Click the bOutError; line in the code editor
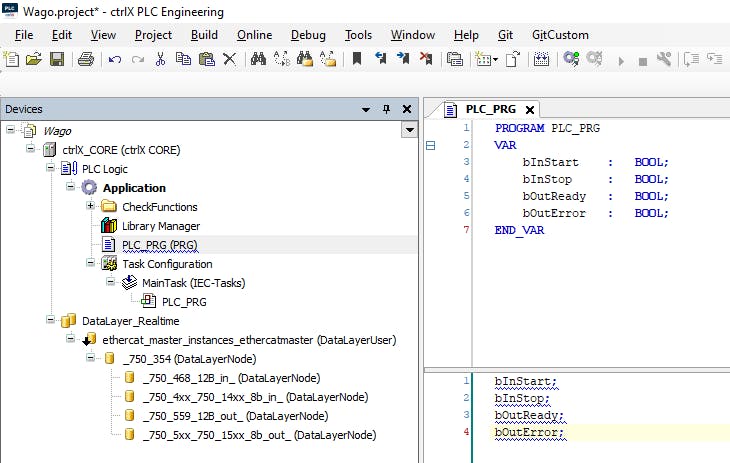Screen dimensions: 730x463 [529, 432]
